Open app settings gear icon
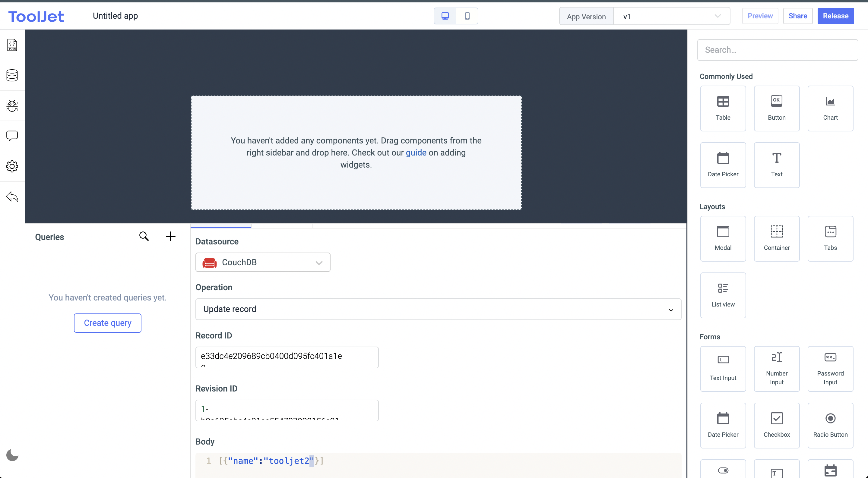Screen dimensions: 868x478 coord(12,166)
